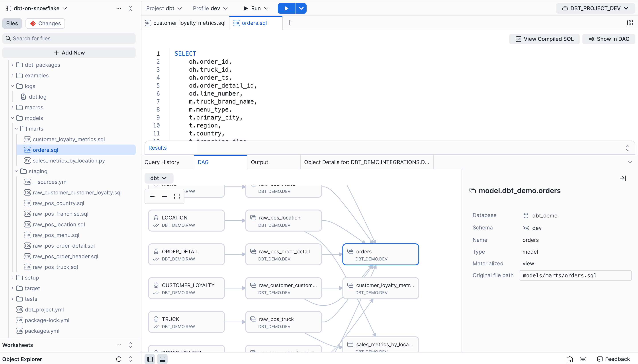
Task: Zoom out on the DAG
Action: (x=164, y=196)
